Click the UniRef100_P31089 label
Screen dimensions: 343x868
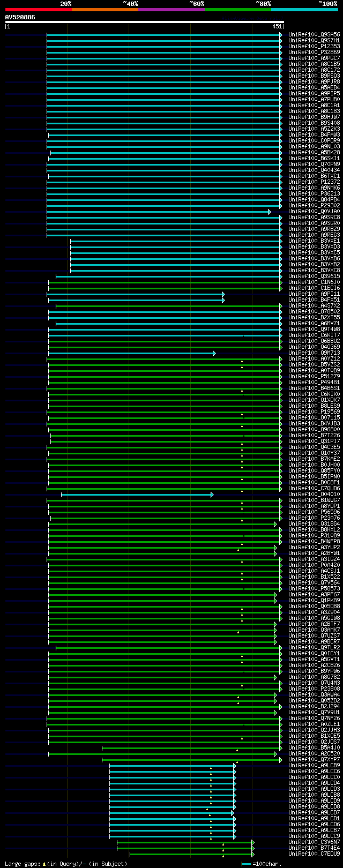coord(314,535)
